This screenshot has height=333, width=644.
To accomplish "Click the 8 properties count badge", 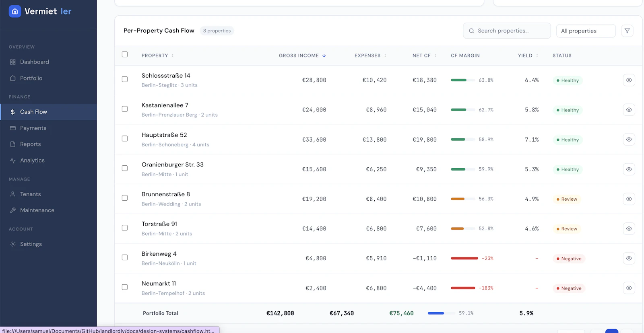I will [217, 31].
